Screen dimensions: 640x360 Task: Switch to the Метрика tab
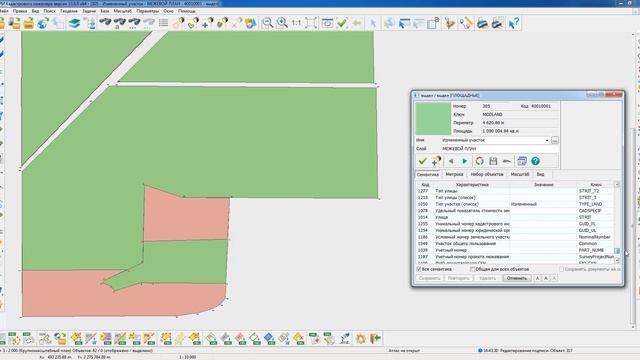454,174
